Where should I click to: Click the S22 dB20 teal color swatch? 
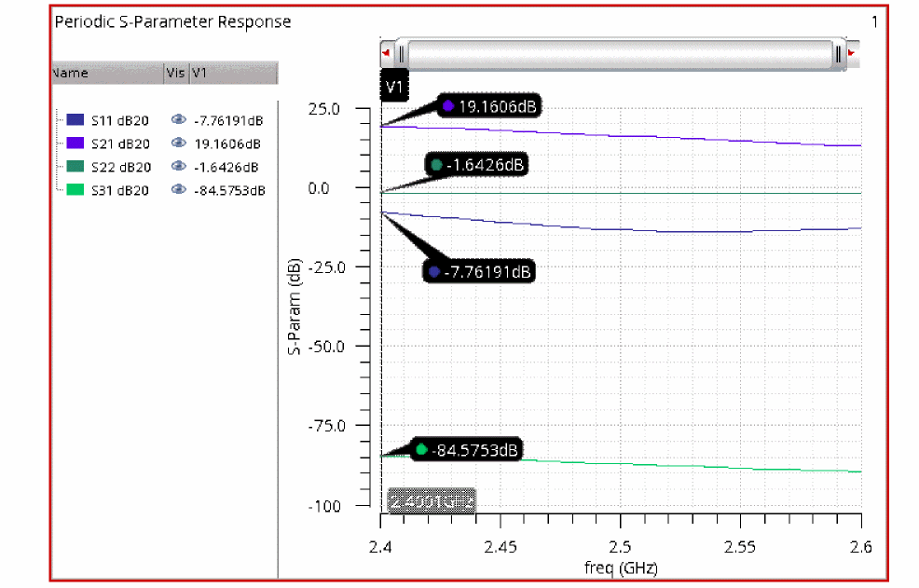click(x=75, y=167)
